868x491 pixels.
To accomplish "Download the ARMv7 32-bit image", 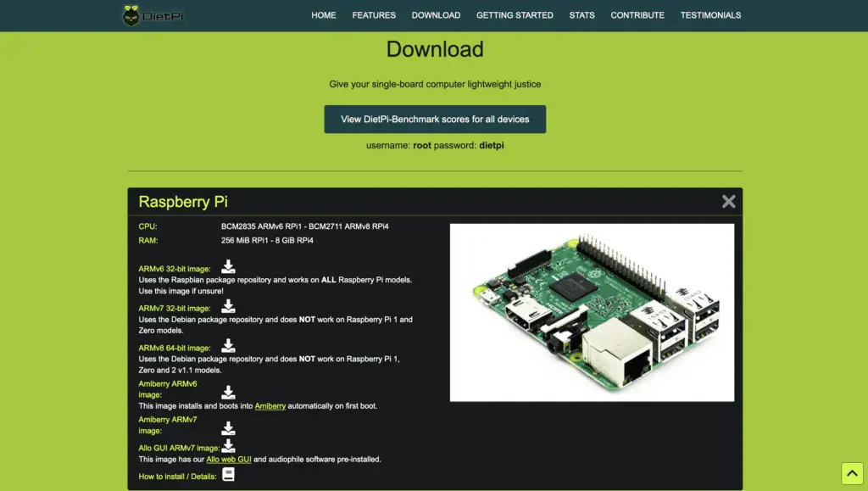I will [228, 306].
